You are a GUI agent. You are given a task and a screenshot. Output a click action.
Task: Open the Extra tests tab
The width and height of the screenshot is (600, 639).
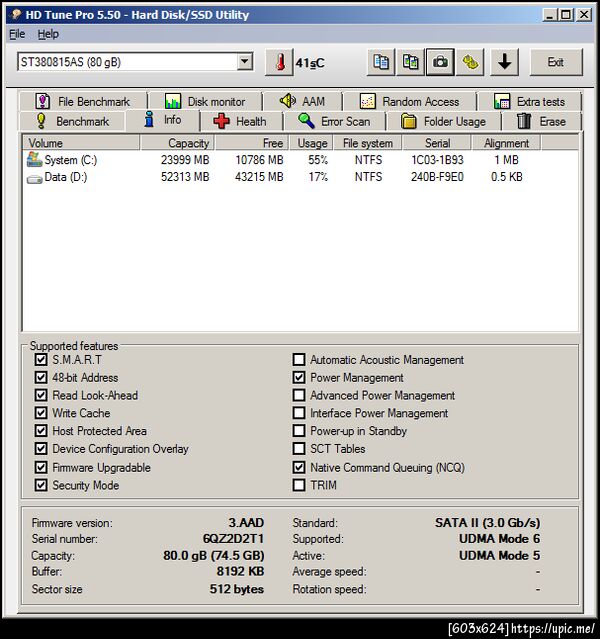529,101
